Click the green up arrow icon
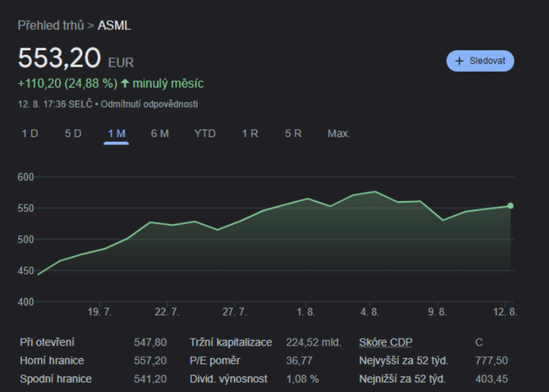Image resolution: width=549 pixels, height=392 pixels. (125, 84)
